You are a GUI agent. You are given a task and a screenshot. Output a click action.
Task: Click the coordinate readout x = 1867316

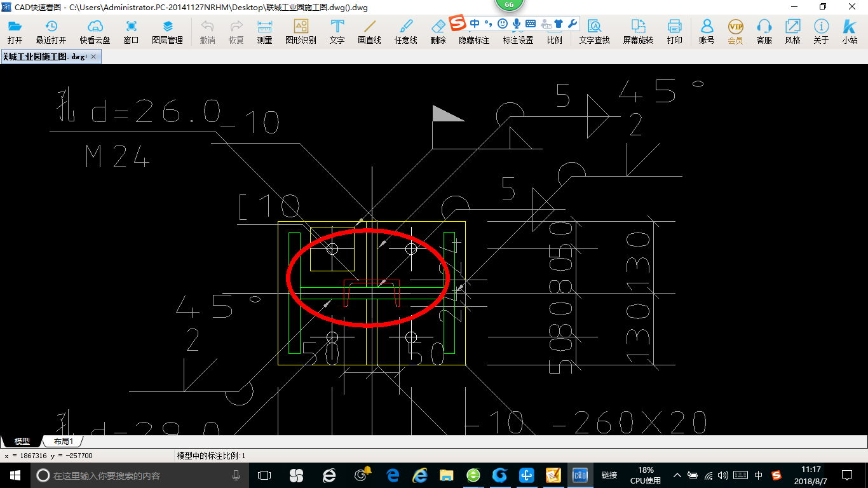pyautogui.click(x=48, y=456)
